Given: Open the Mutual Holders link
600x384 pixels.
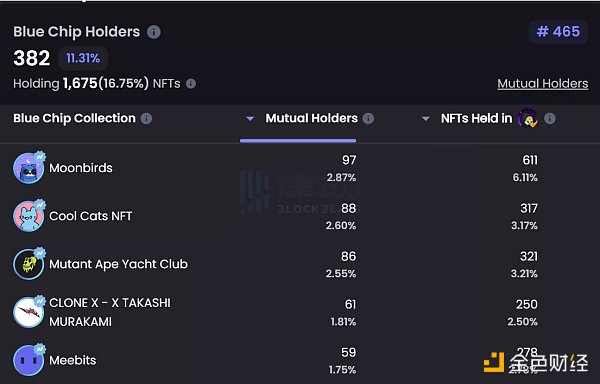Looking at the screenshot, I should tap(543, 84).
